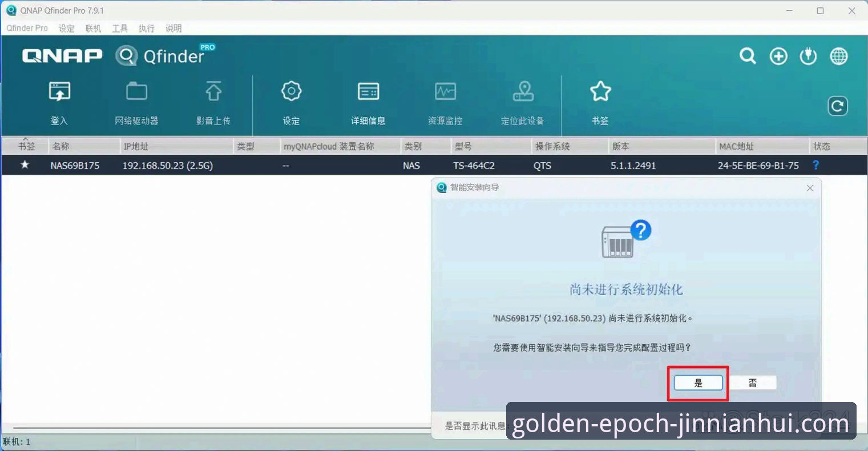This screenshot has width=868, height=451.
Task: Click the add device plus icon
Action: tap(778, 56)
